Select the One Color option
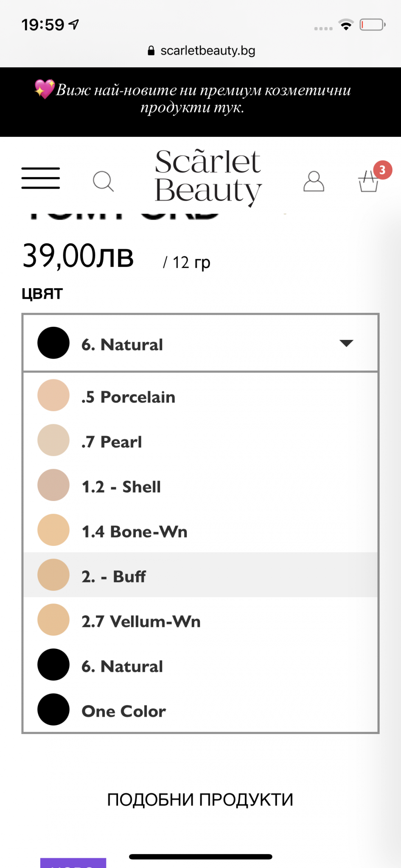The width and height of the screenshot is (401, 868). [x=200, y=710]
